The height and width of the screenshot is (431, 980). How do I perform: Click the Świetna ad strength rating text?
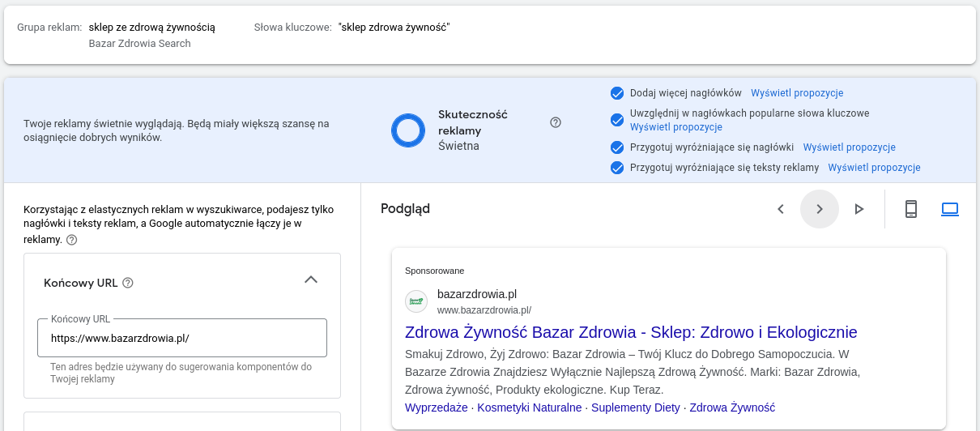pyautogui.click(x=458, y=146)
